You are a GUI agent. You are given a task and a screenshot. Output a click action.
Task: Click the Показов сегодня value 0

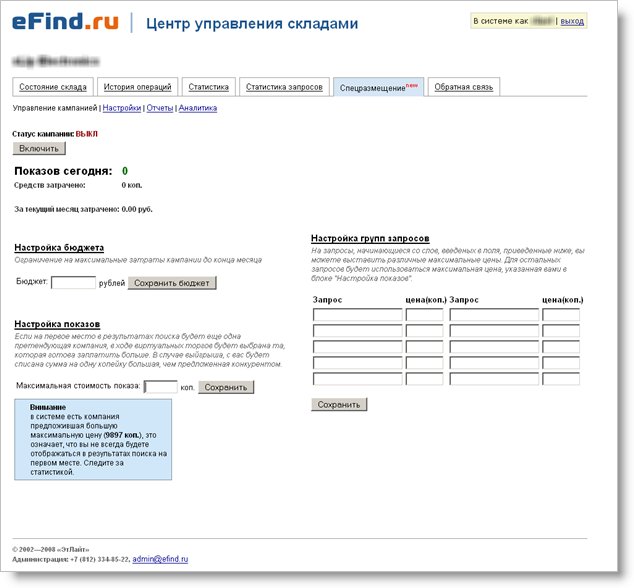[125, 171]
